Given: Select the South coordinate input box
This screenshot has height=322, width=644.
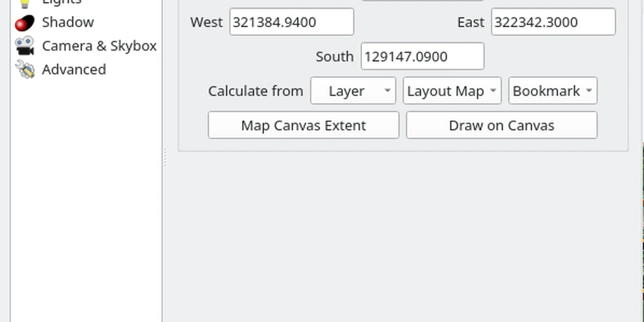Looking at the screenshot, I should point(422,57).
